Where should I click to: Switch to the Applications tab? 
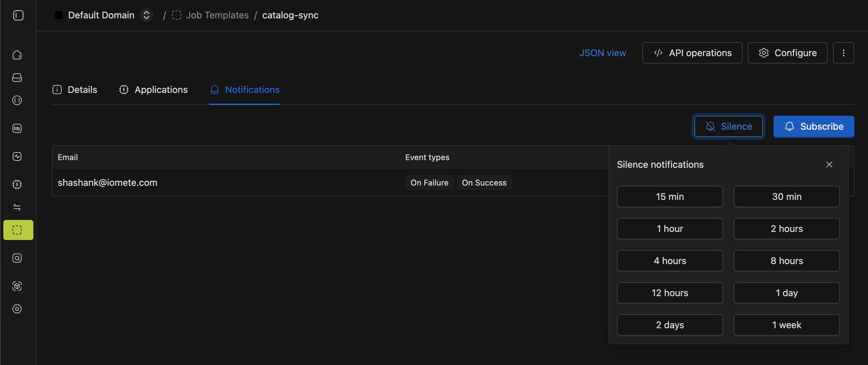coord(153,90)
